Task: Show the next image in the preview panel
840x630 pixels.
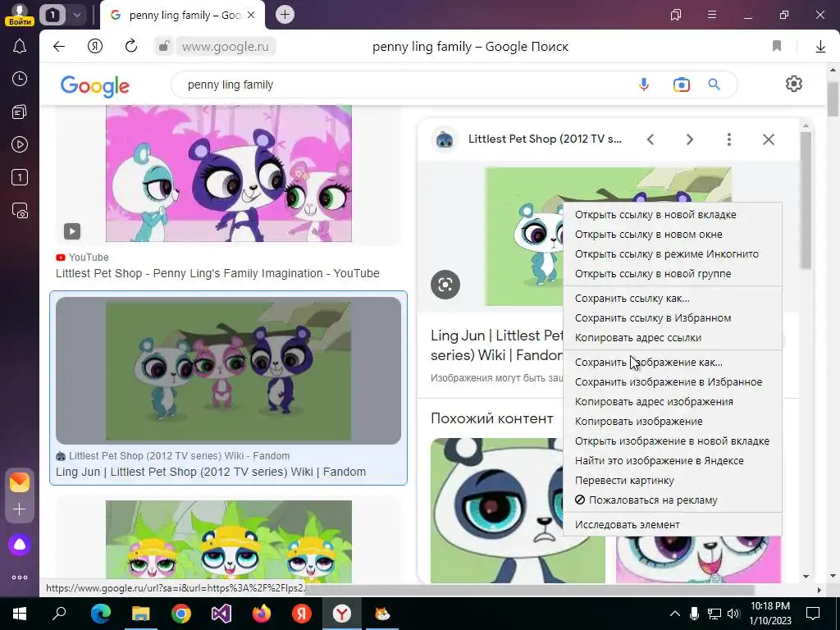Action: 690,139
